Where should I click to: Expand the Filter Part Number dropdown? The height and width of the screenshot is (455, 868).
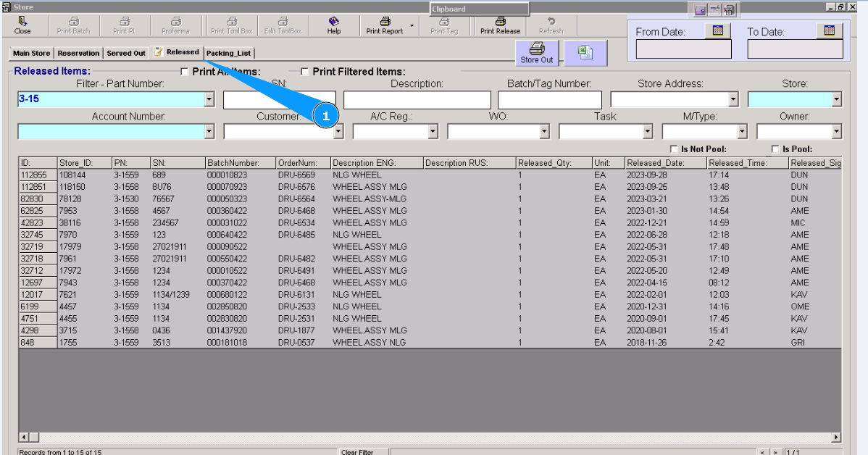click(209, 99)
